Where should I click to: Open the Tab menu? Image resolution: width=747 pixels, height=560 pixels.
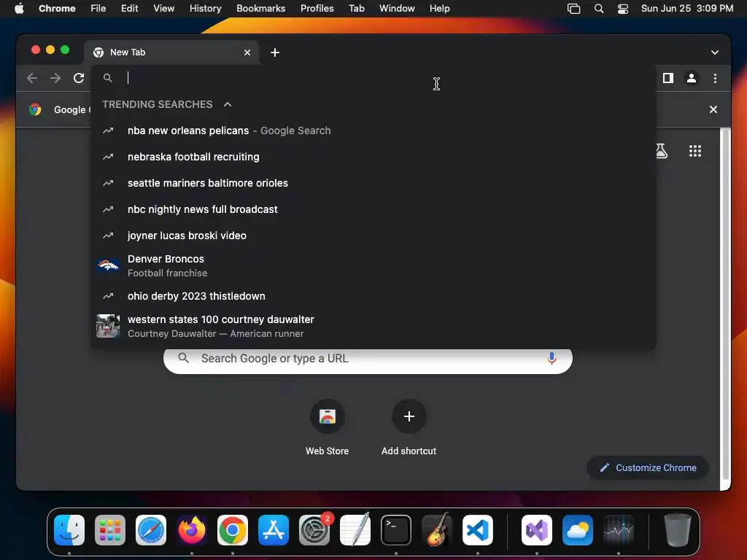click(356, 8)
